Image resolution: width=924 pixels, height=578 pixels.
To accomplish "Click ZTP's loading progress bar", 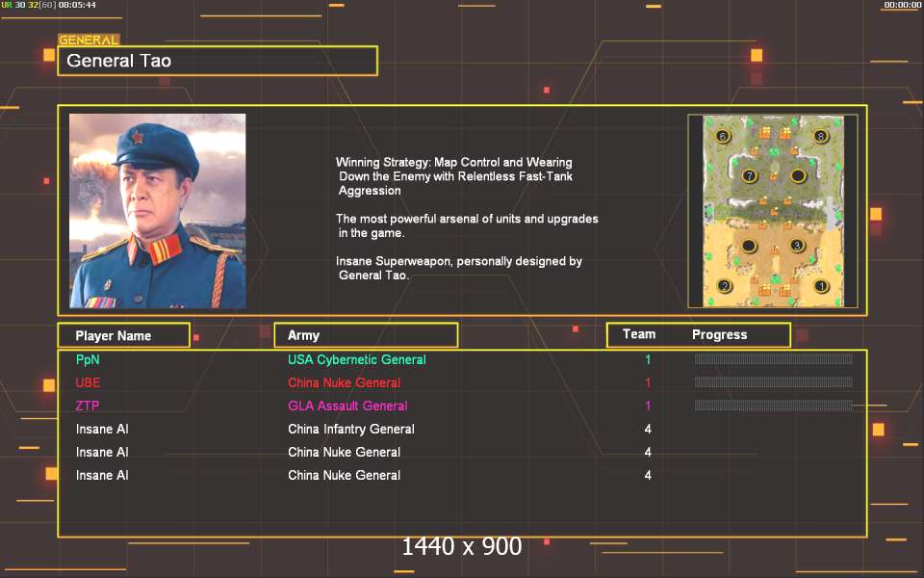I will point(773,406).
